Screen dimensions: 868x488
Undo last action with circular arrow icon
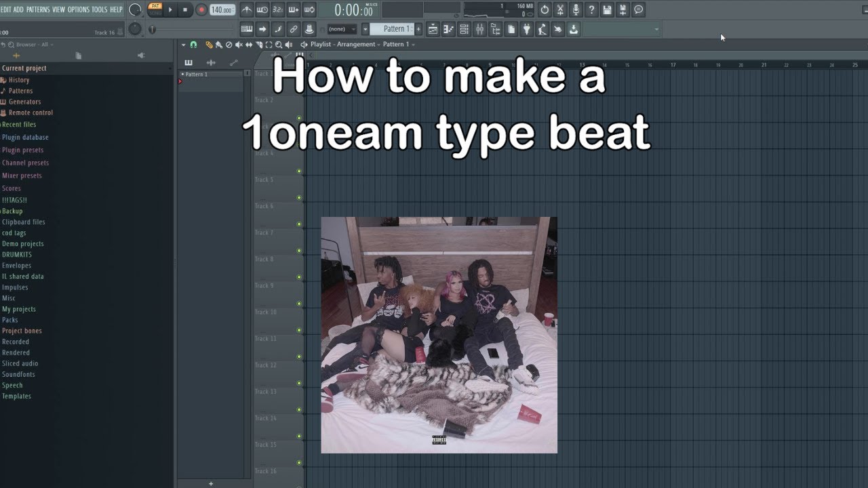545,9
